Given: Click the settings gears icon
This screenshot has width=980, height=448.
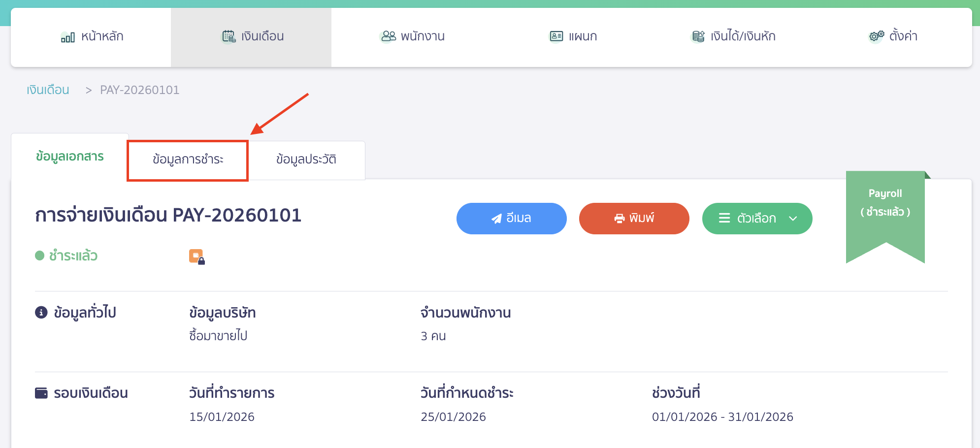Looking at the screenshot, I should (876, 36).
